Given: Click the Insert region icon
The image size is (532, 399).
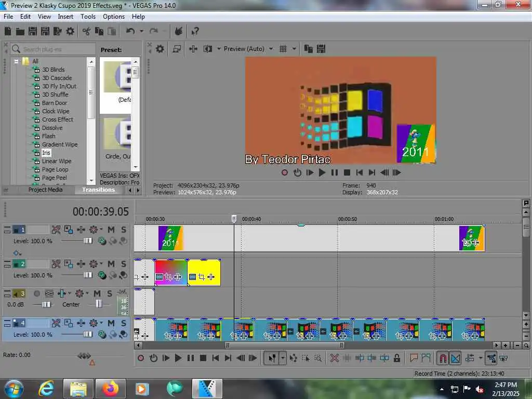Looking at the screenshot, I should coord(426,357).
